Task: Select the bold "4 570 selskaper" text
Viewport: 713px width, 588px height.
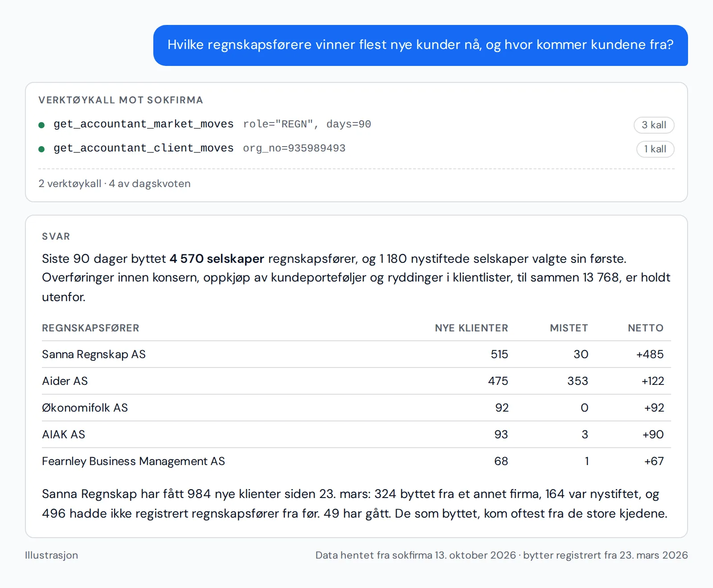Action: (217, 259)
